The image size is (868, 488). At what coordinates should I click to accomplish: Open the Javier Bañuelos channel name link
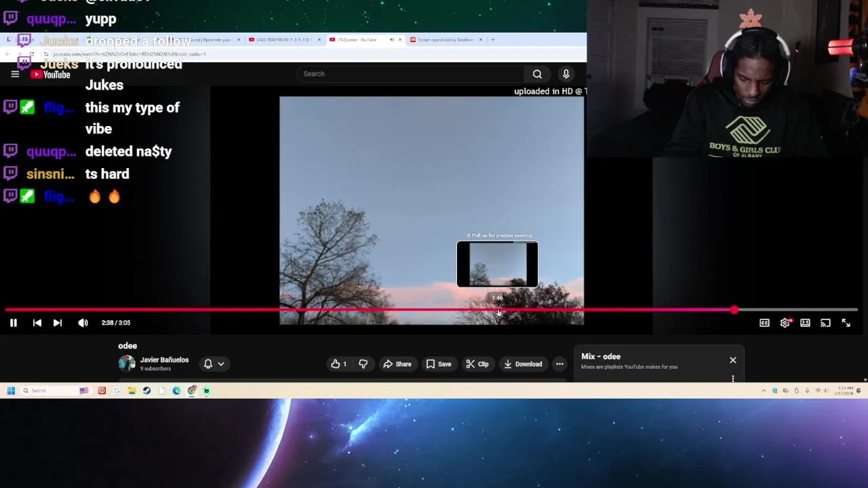pyautogui.click(x=164, y=360)
